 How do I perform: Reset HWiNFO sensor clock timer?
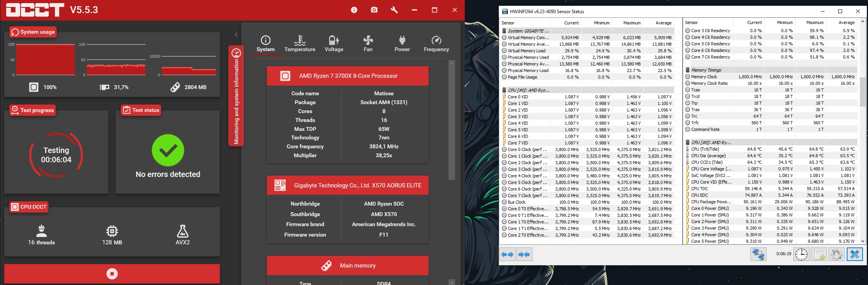coord(801,254)
